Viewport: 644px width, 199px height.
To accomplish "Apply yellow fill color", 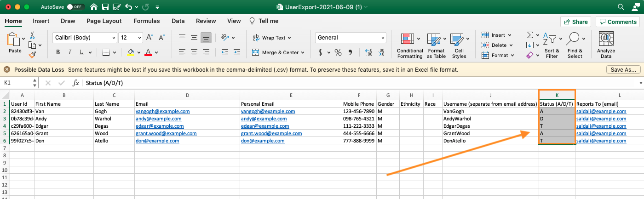I will (x=131, y=52).
